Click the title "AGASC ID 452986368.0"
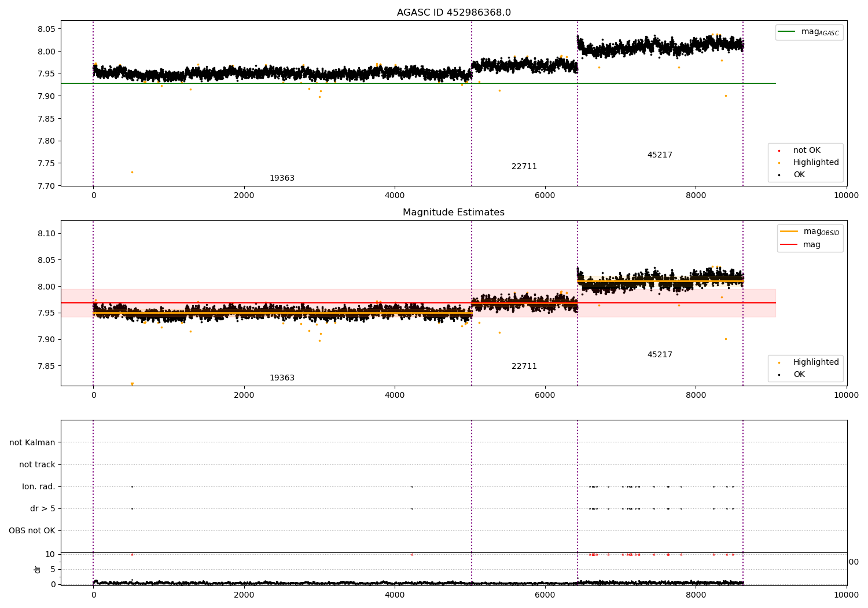Image resolution: width=868 pixels, height=608 pixels. click(x=454, y=13)
